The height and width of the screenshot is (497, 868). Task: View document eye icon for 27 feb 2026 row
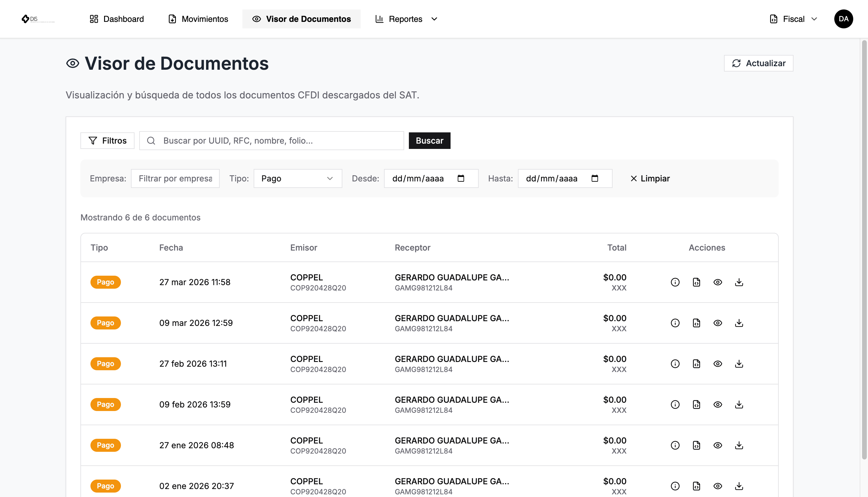[x=718, y=363]
